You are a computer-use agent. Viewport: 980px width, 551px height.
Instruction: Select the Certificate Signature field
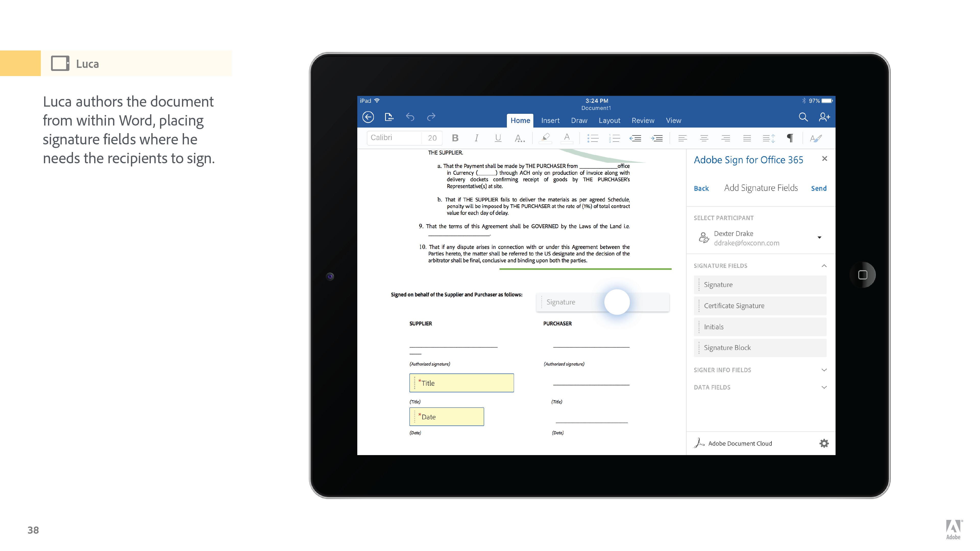pos(760,306)
